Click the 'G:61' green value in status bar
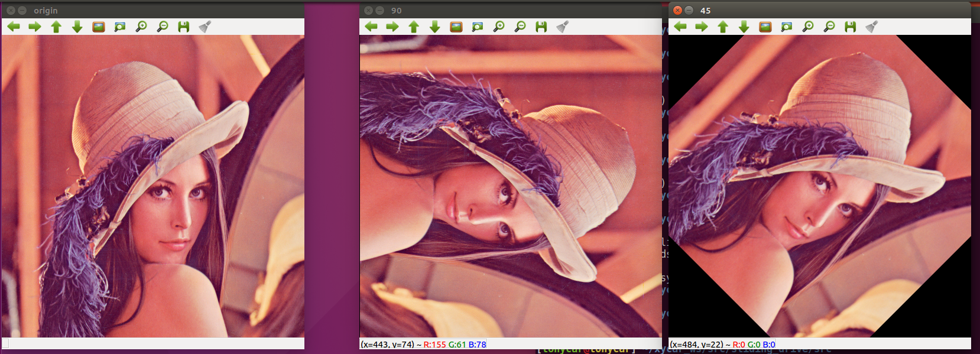 457,345
